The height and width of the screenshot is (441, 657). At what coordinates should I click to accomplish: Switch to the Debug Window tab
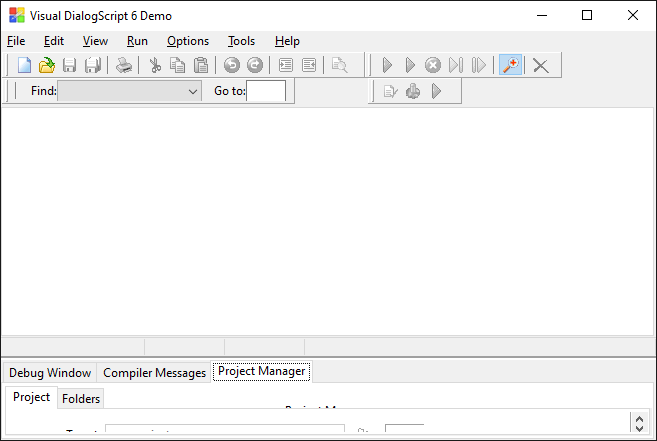tap(50, 373)
